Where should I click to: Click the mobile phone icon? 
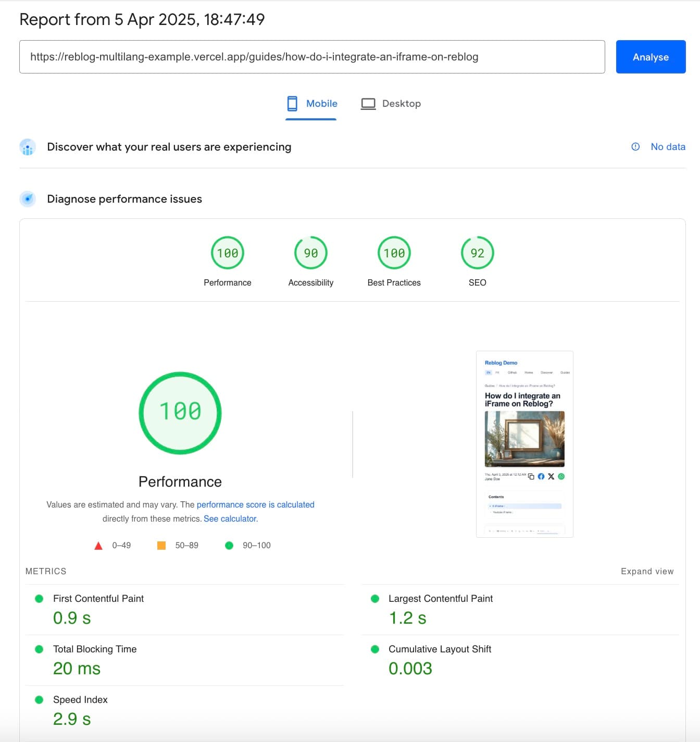tap(292, 104)
